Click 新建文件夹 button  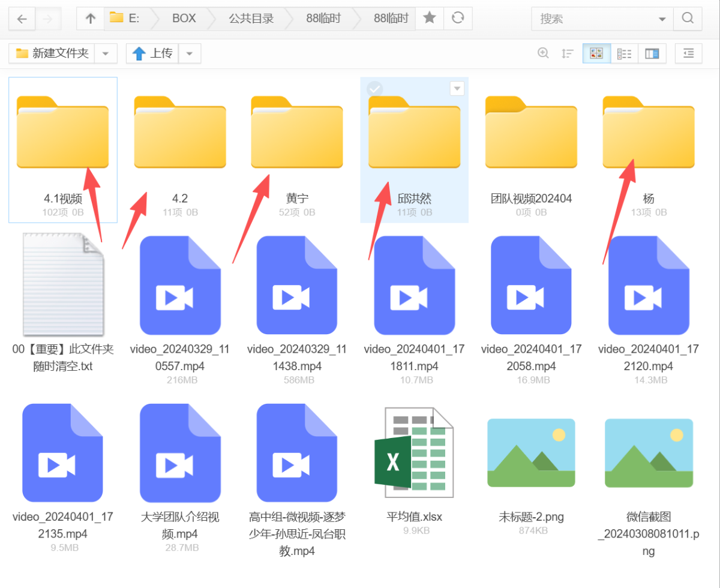[52, 53]
